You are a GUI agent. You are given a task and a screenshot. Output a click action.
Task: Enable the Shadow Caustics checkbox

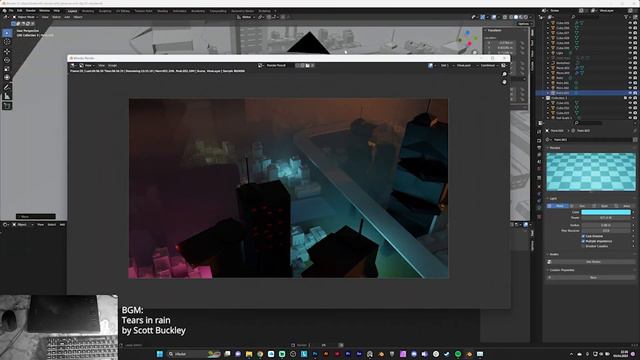tap(583, 246)
